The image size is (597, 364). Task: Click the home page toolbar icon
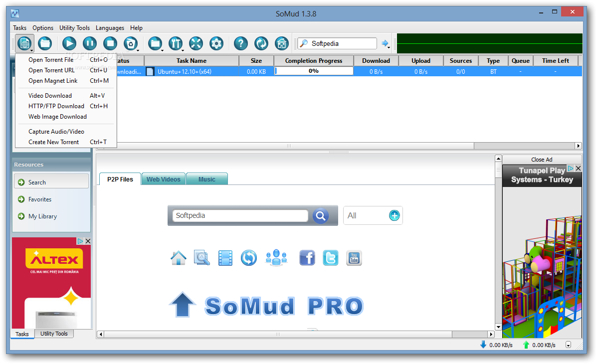[x=282, y=43]
